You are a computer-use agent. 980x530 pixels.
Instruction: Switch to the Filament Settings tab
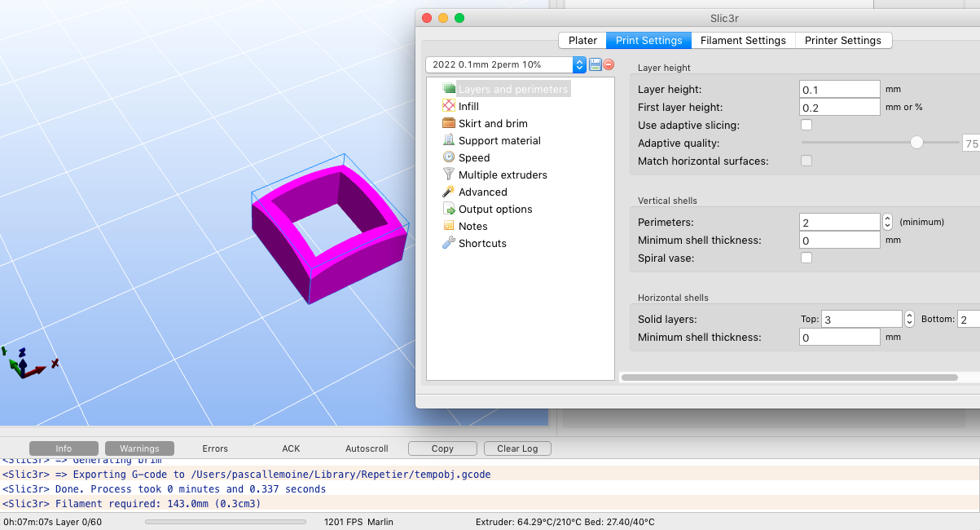[743, 40]
